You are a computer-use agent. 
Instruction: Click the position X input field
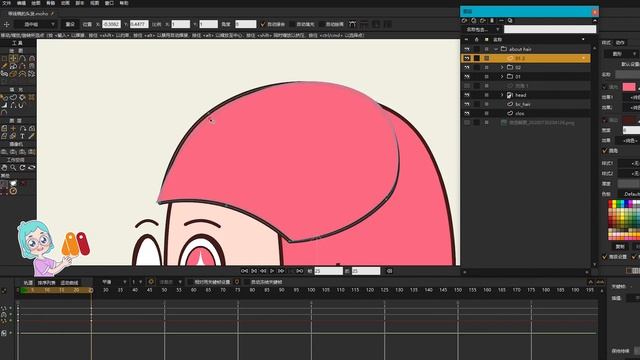click(111, 24)
